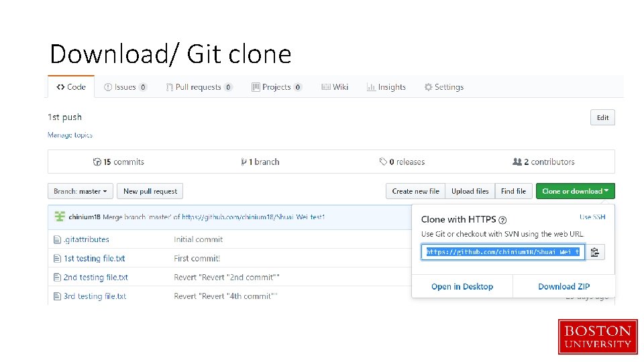
Task: Open the Settings tab
Action: [443, 87]
